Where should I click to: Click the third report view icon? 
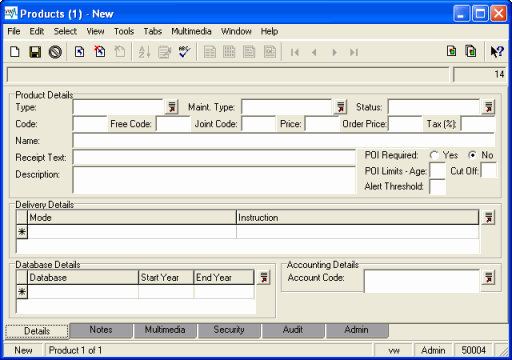249,52
